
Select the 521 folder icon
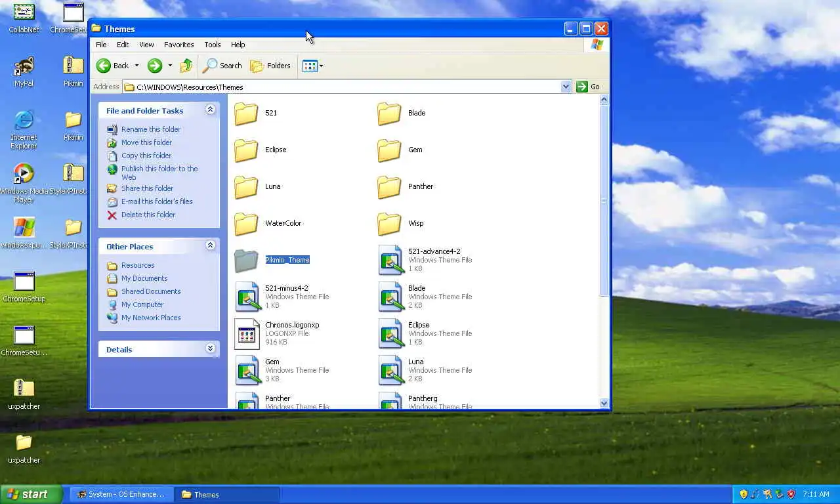246,114
